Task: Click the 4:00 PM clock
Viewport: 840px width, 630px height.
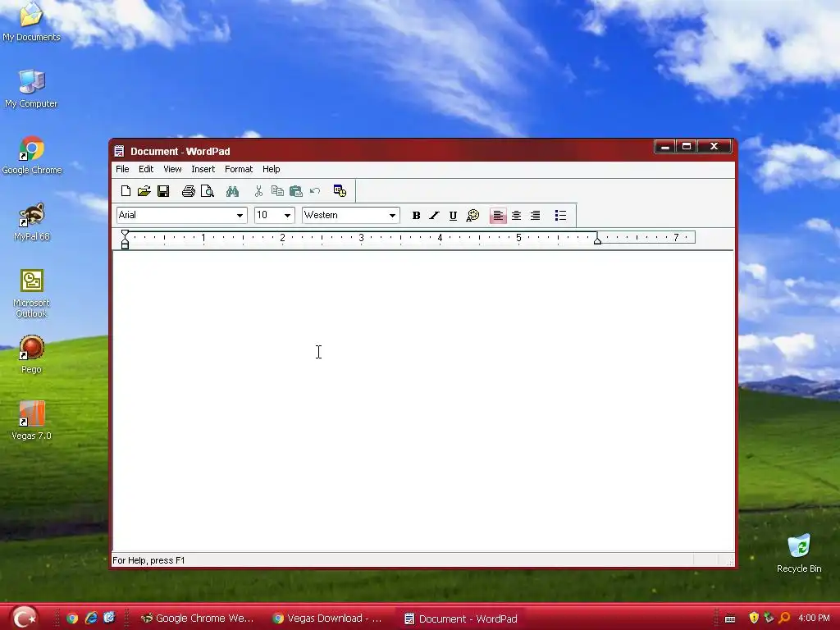Action: (814, 619)
